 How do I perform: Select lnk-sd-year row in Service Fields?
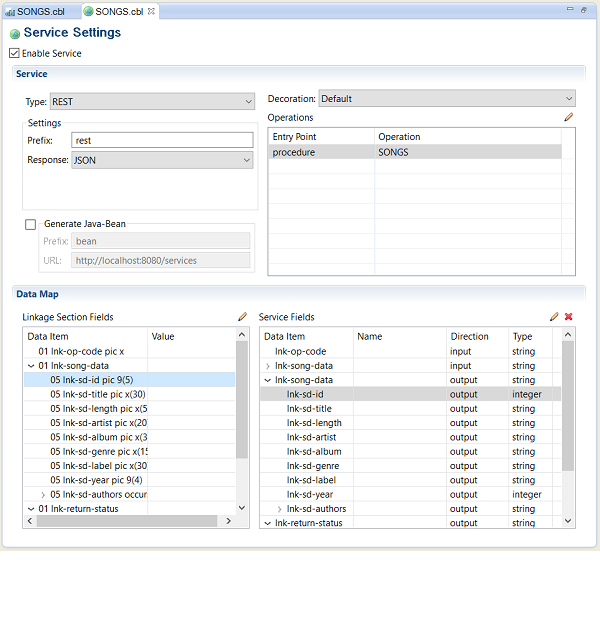click(x=310, y=494)
